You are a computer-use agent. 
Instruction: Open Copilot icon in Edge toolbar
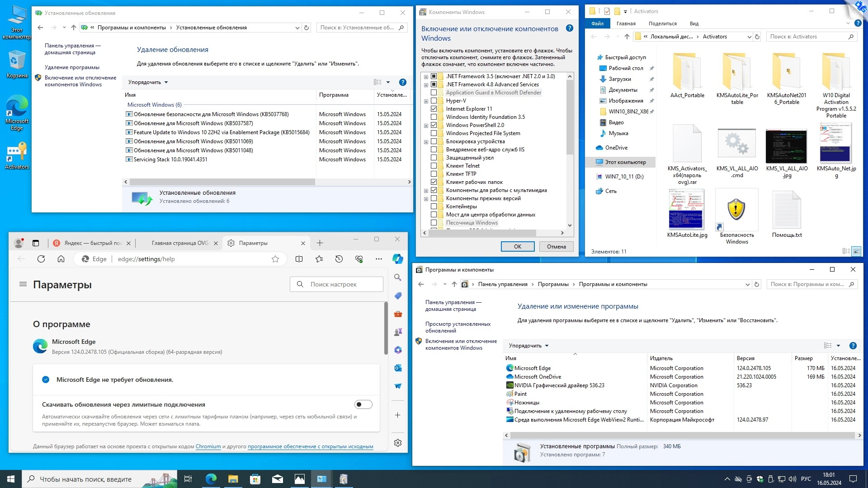coord(397,259)
